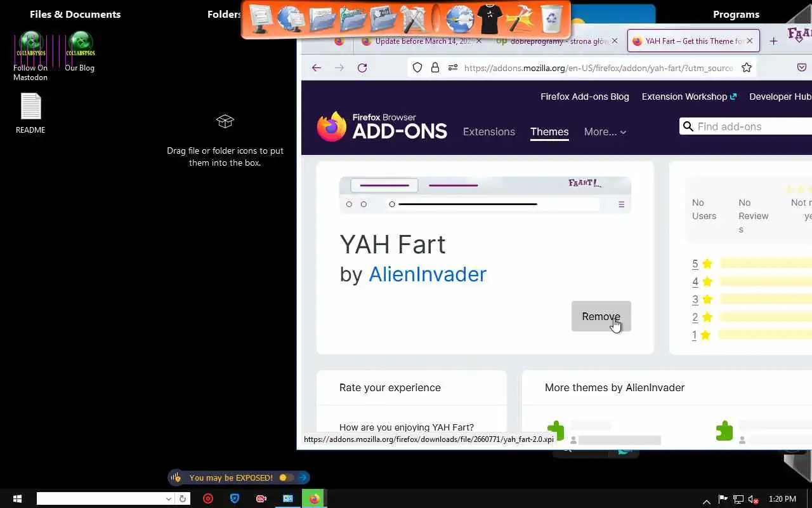
Task: Open a new Firefox tab
Action: 773,41
